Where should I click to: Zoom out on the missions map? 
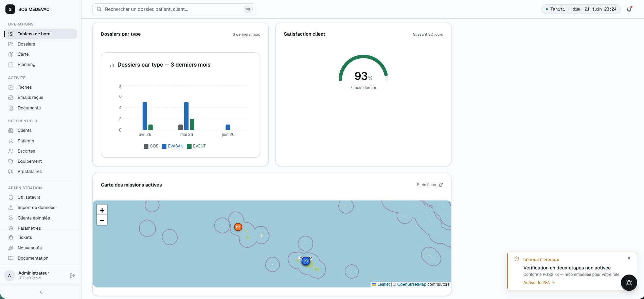(x=102, y=220)
